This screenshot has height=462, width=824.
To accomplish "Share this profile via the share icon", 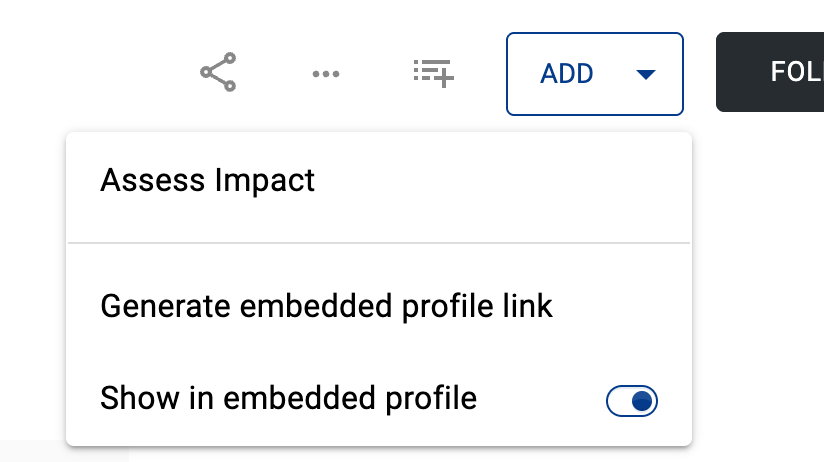I will [218, 73].
